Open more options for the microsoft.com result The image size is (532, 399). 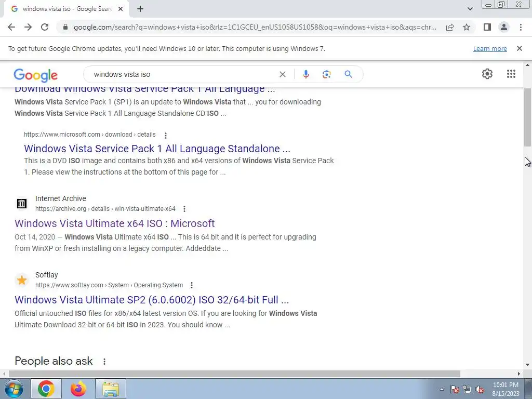point(166,136)
